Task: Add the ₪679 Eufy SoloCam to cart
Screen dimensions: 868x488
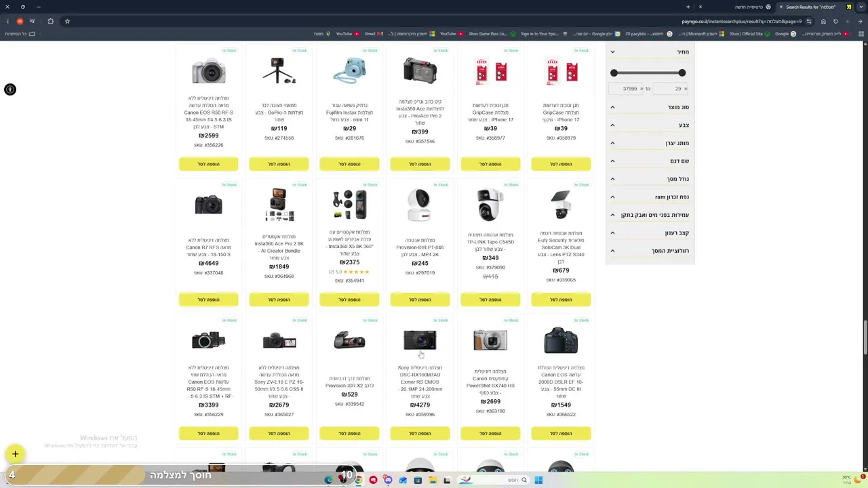Action: [561, 300]
